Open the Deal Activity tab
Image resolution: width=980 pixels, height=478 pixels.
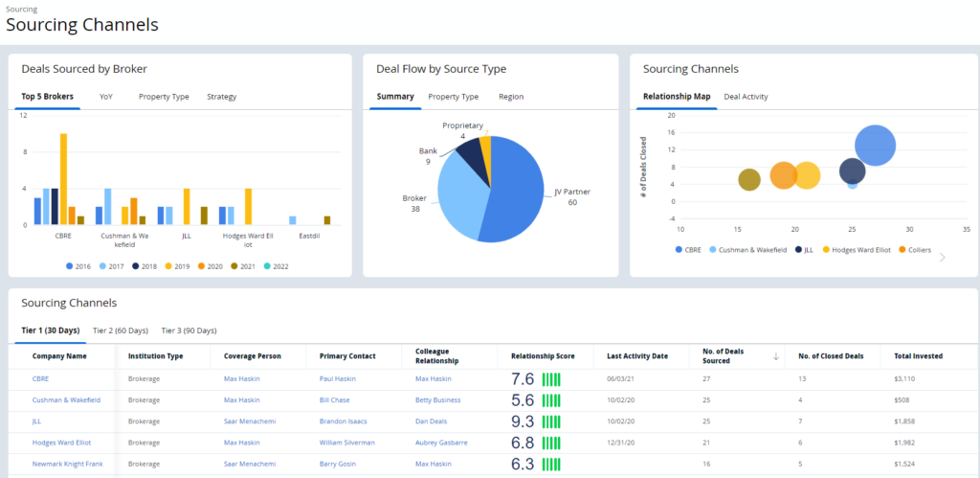coord(746,97)
